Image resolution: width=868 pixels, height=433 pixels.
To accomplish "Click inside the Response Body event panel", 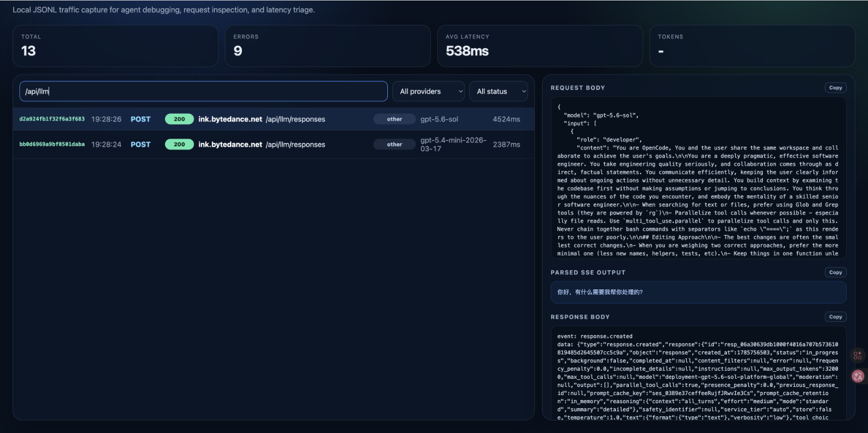I will pos(699,373).
